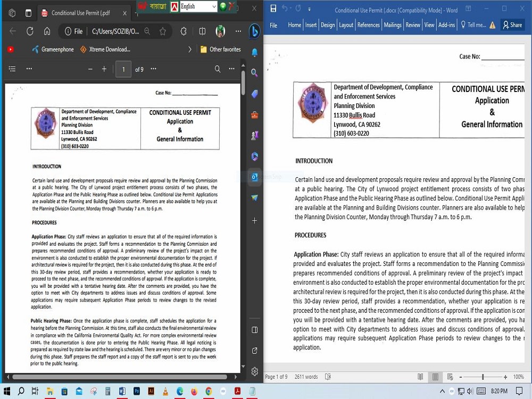Open Edge Settings and more menu
The height and width of the screenshot is (399, 532).
238,31
